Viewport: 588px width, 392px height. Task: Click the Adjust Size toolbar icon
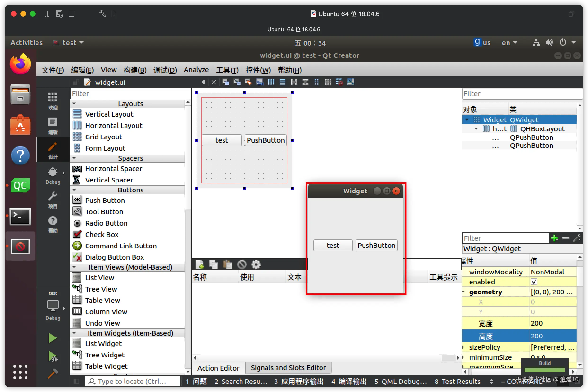(351, 82)
